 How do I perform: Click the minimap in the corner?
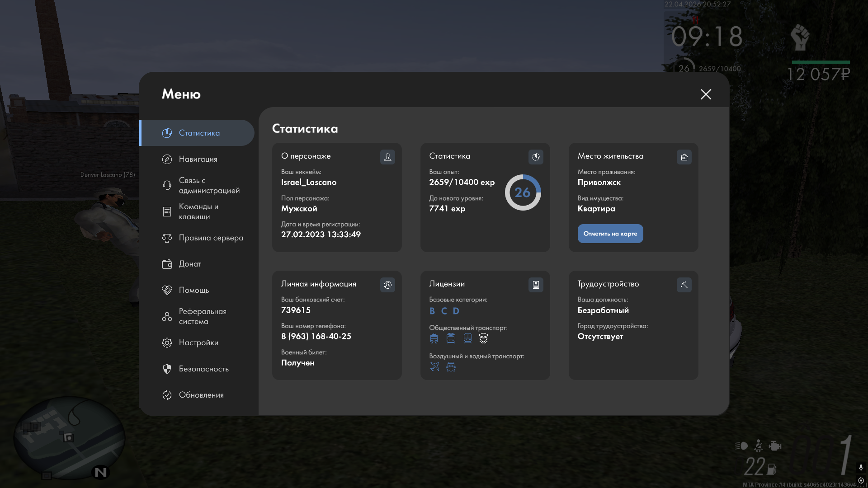click(x=69, y=438)
